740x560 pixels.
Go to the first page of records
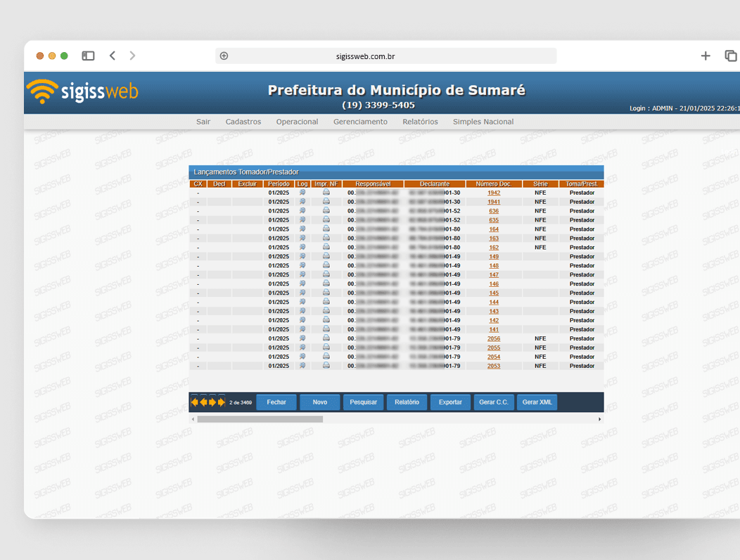click(x=194, y=402)
